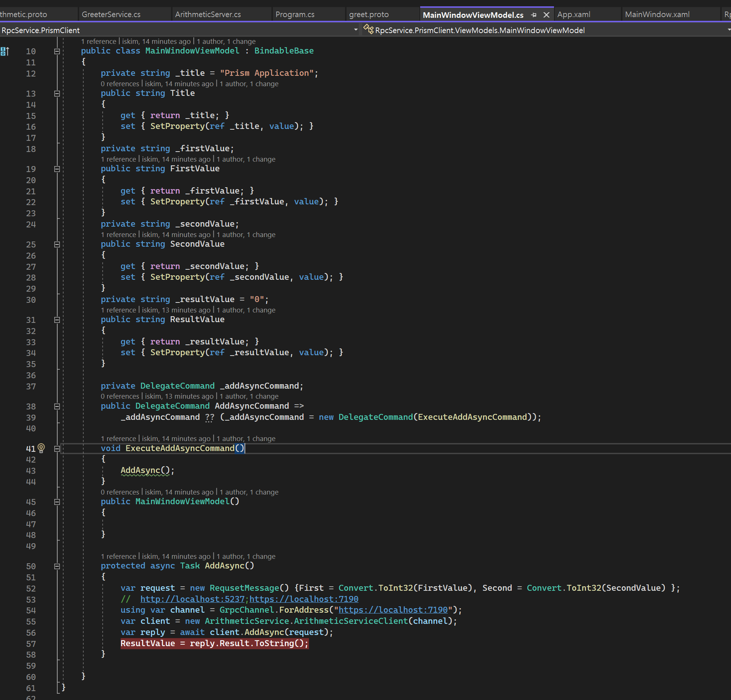Viewport: 731px width, 700px height.
Task: Open the App.xaml tab
Action: (x=574, y=14)
